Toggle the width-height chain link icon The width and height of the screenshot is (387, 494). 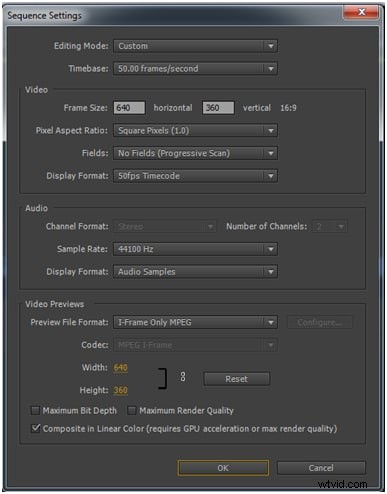(x=183, y=377)
